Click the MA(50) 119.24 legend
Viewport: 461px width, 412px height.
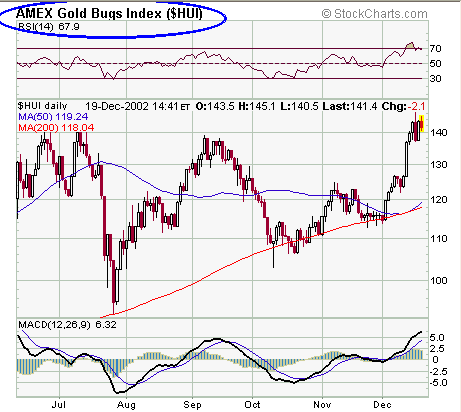click(53, 117)
